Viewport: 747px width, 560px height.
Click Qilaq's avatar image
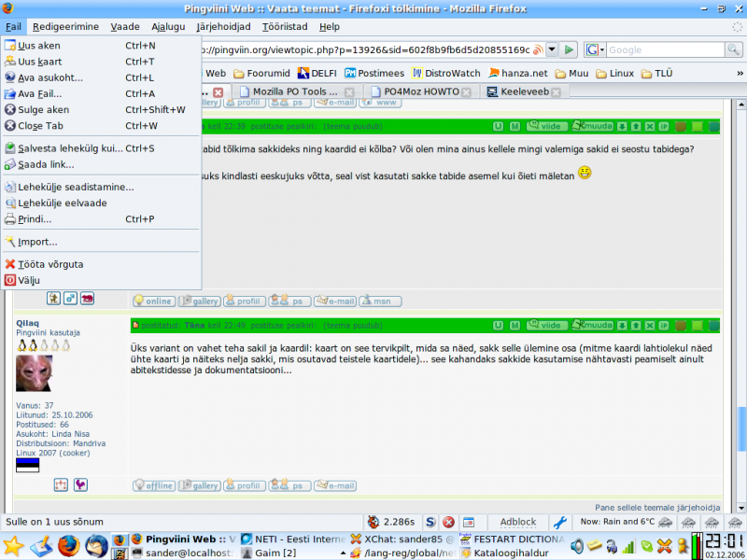pos(34,373)
